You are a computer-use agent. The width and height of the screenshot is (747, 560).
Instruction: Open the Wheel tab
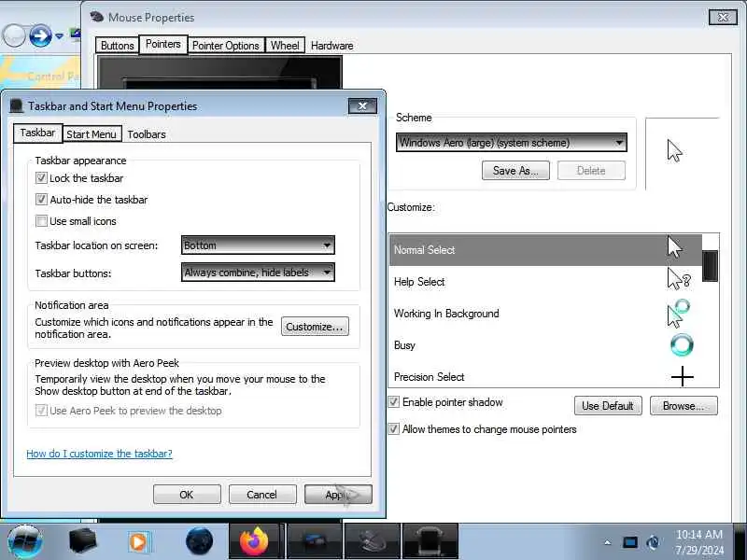(285, 46)
